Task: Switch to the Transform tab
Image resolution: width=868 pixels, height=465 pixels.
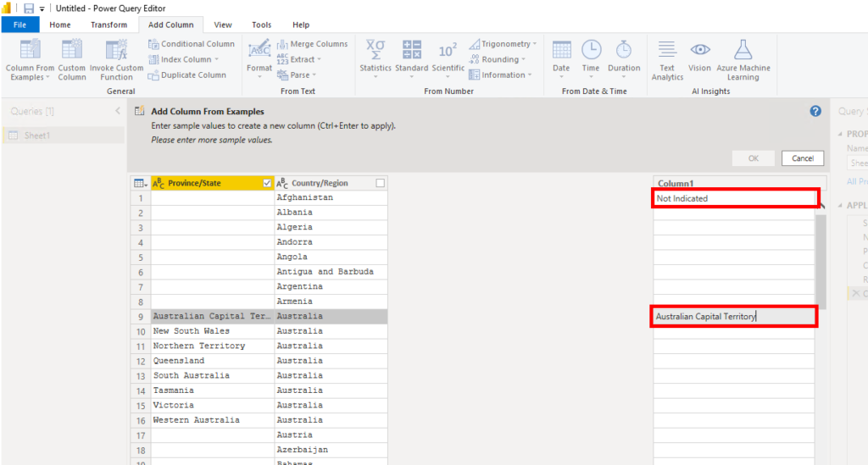Action: 109,25
